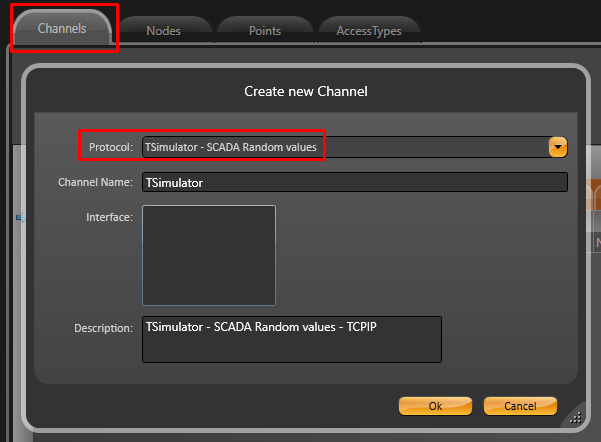Click the 'Description:' label

(x=103, y=328)
